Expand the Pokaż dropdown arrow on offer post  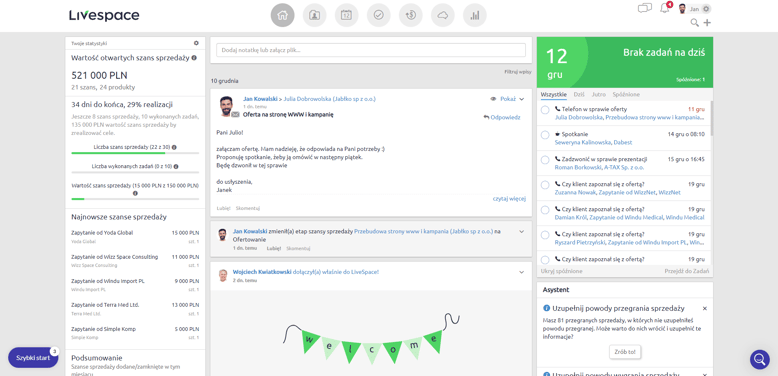521,99
